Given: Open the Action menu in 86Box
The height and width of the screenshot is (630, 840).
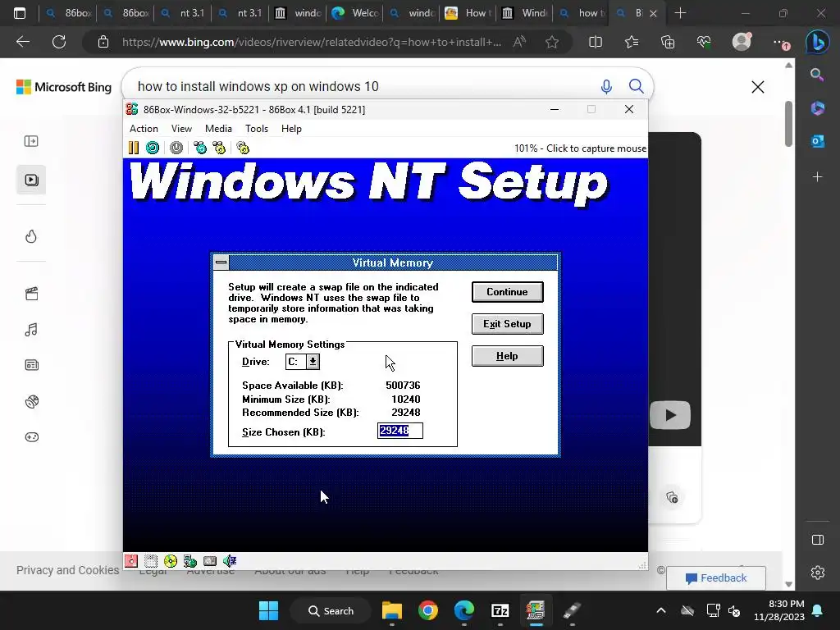Looking at the screenshot, I should [x=144, y=129].
